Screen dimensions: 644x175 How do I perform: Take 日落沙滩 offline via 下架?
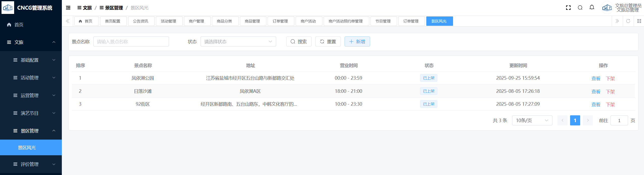610,92
